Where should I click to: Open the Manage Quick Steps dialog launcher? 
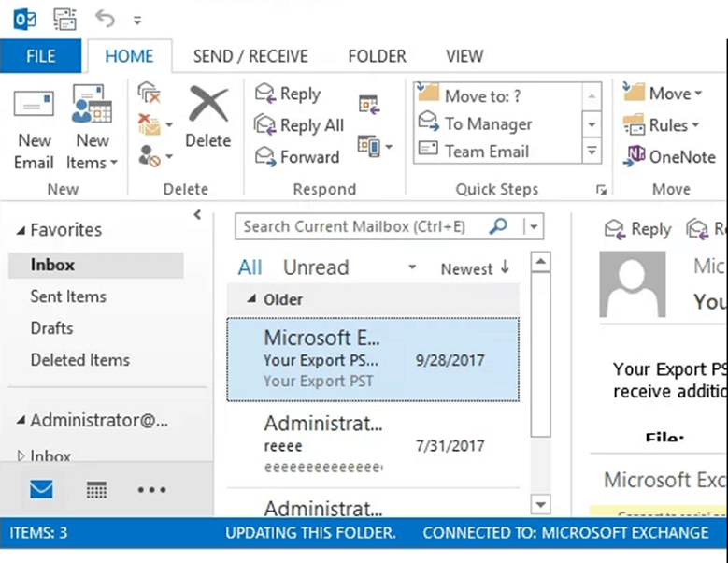tap(602, 190)
